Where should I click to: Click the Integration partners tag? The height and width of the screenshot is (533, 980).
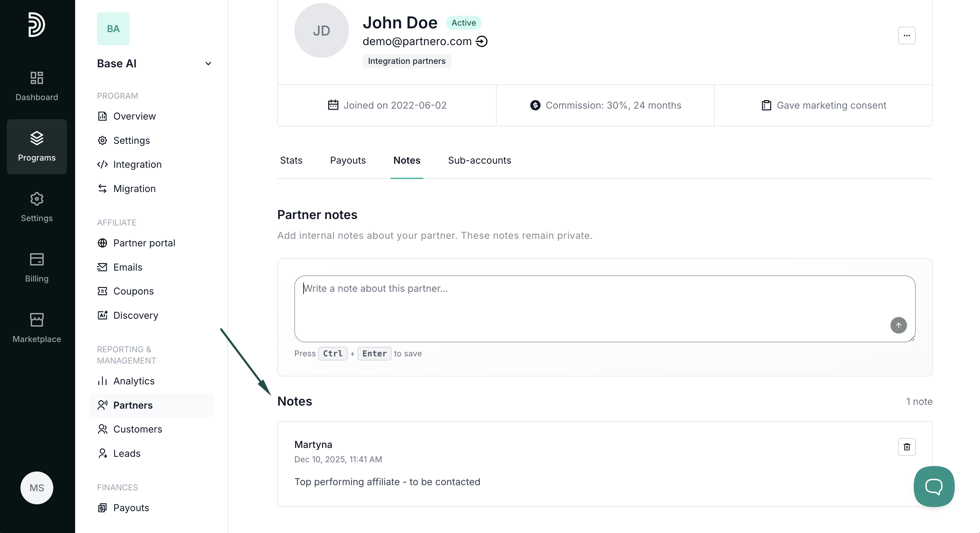coord(406,61)
